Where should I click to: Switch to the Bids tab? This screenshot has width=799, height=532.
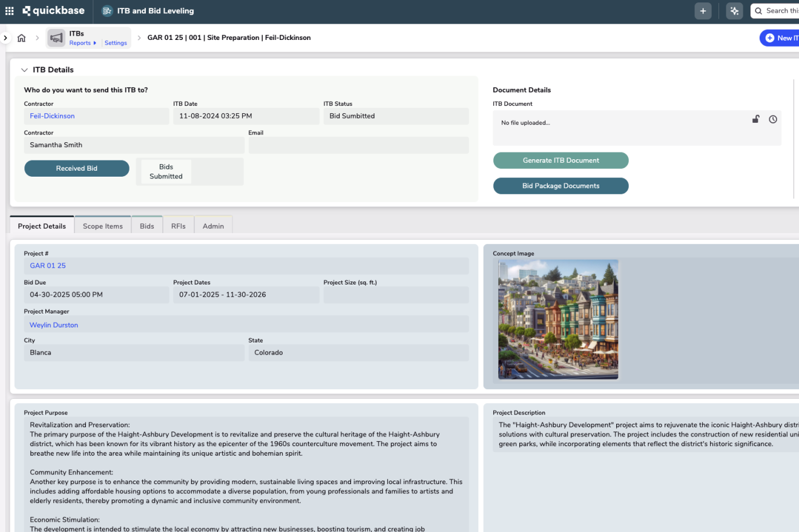147,226
